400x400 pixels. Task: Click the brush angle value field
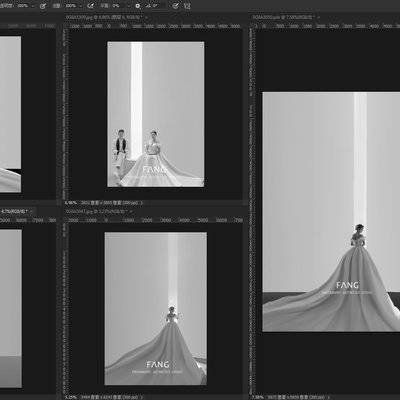point(154,6)
